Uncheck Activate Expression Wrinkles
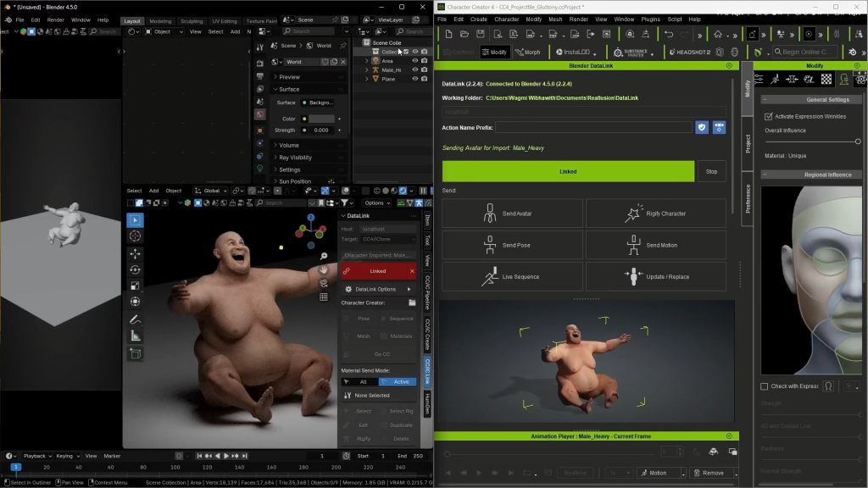Screen dimensions: 868x488 click(x=768, y=116)
